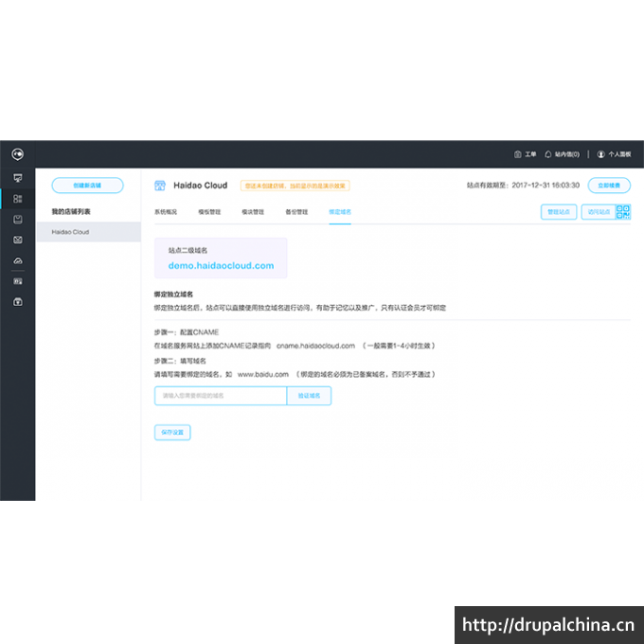Open 个人面板 personal panel link
Image resolution: width=644 pixels, height=644 pixels.
point(619,154)
